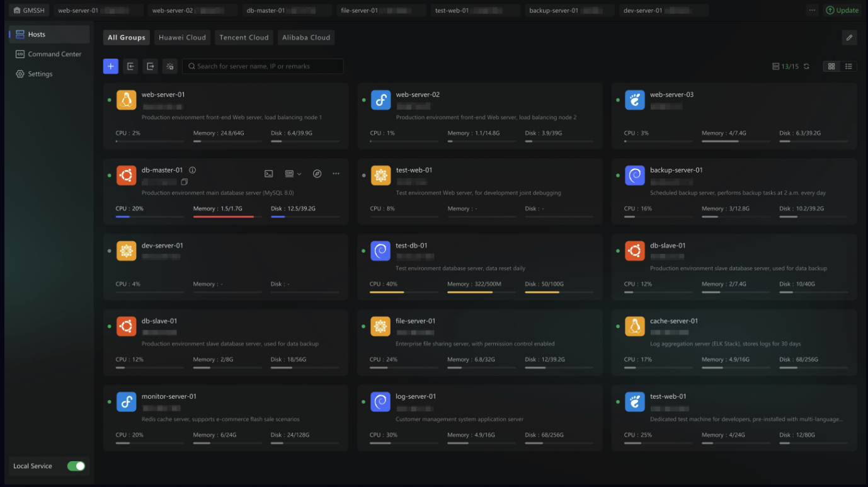Click the edit pencil icon top right
Image resolution: width=868 pixels, height=487 pixels.
[849, 37]
